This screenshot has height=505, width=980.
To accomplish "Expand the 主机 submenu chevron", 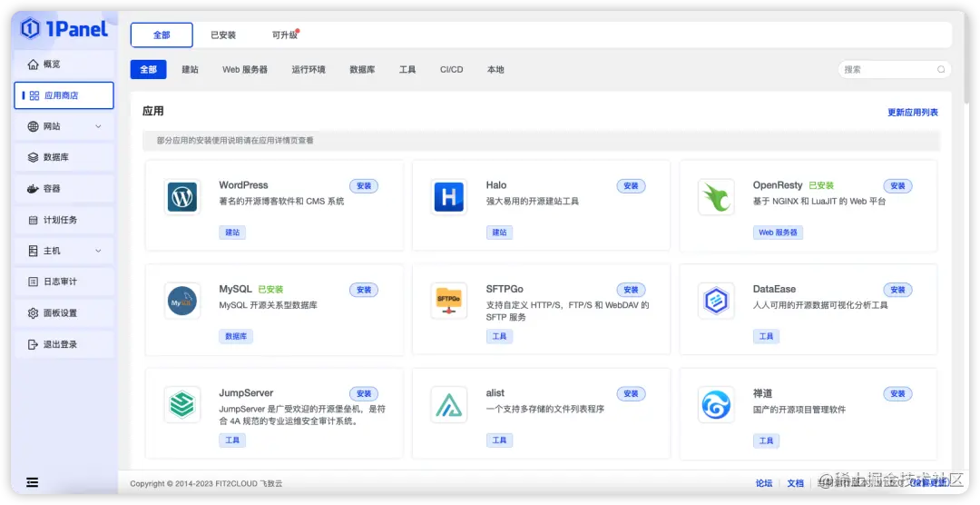I will 98,251.
